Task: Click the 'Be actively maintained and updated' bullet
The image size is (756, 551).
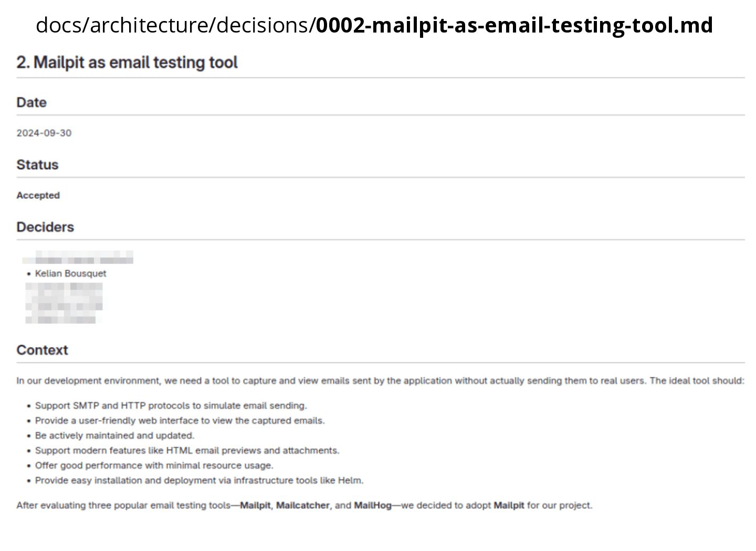Action: pos(114,436)
